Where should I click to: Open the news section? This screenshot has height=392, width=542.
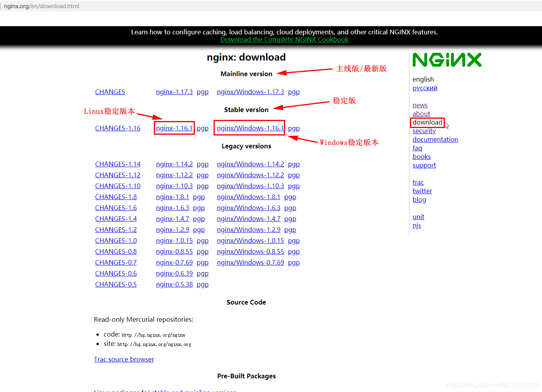pyautogui.click(x=420, y=105)
